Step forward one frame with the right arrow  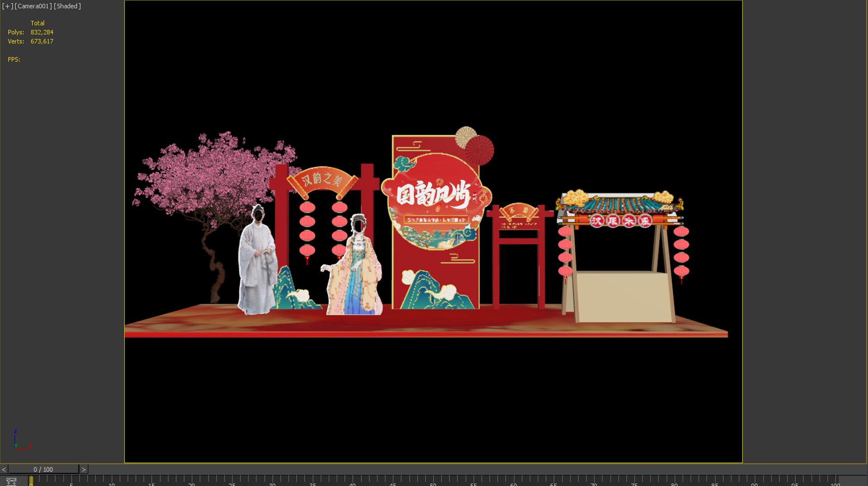point(84,469)
